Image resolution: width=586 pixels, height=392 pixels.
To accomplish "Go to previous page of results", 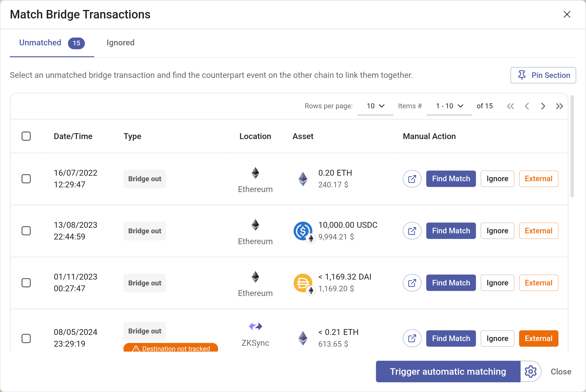I will click(527, 106).
